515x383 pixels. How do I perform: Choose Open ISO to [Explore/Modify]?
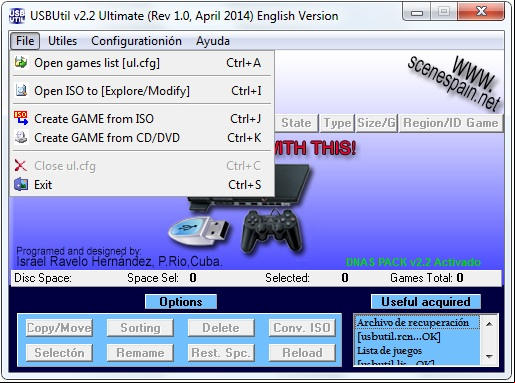(142, 91)
